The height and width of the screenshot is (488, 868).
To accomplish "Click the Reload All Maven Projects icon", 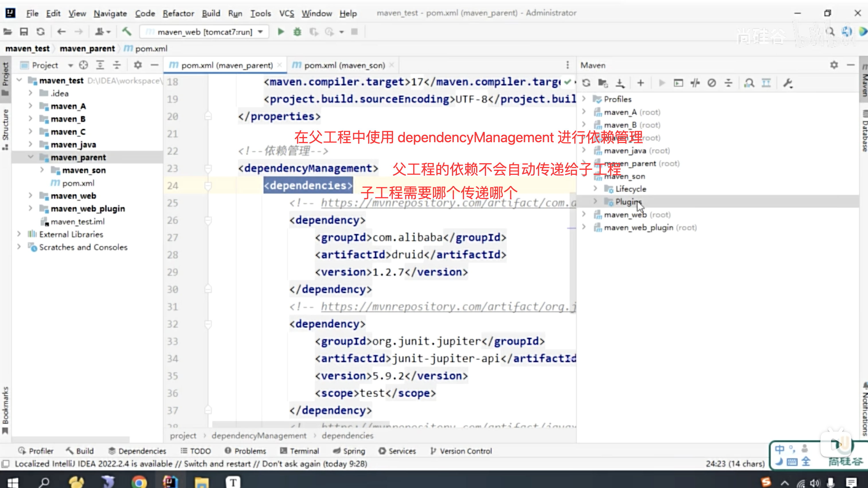I will (x=586, y=83).
